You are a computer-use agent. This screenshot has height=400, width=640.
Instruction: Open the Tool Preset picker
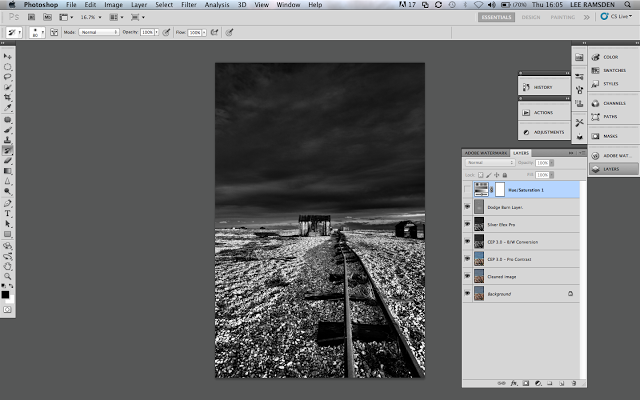(x=14, y=32)
